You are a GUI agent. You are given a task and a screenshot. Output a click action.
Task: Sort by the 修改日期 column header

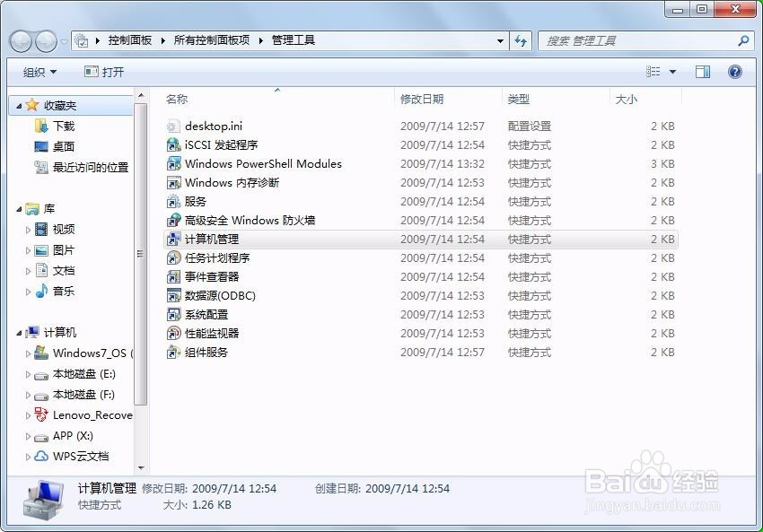coord(448,100)
